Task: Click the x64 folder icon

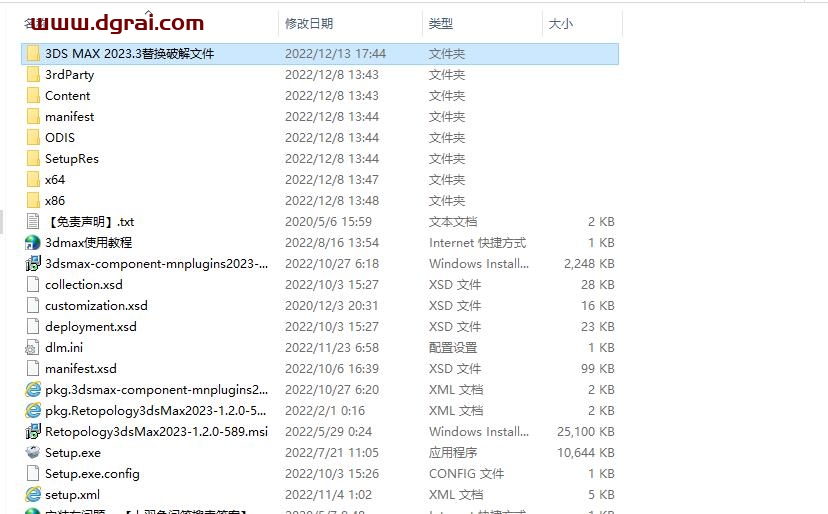Action: point(33,180)
